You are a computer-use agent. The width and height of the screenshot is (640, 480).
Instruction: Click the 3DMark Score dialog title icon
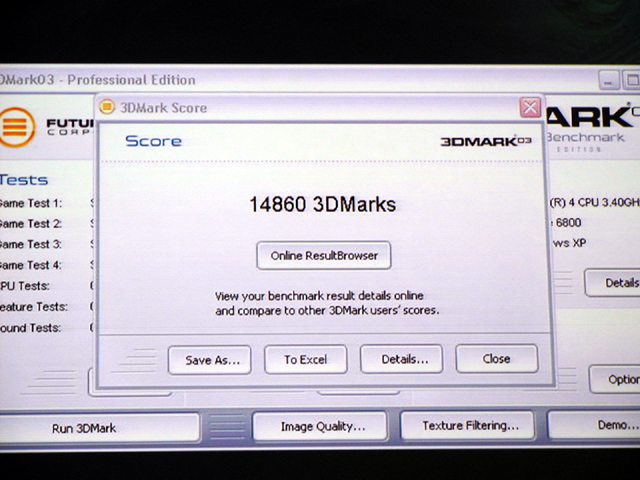pos(107,106)
